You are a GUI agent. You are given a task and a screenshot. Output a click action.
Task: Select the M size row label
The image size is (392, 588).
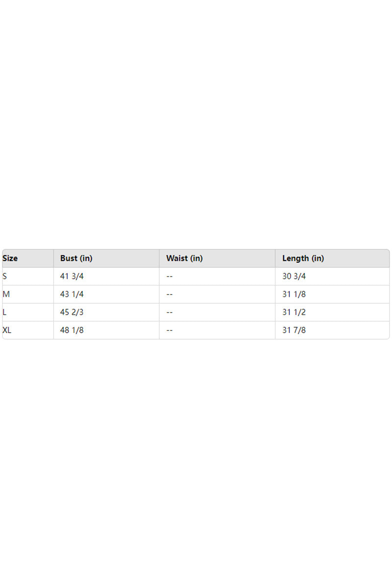tap(6, 294)
